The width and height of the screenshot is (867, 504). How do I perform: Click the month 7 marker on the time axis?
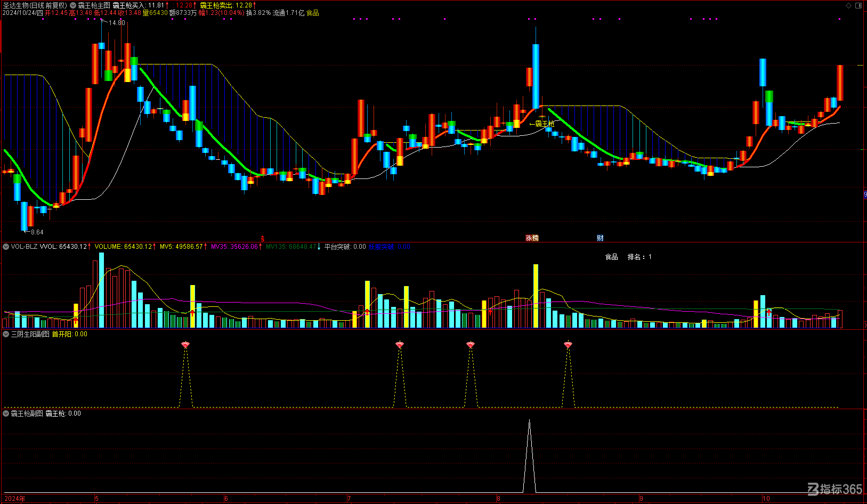click(x=349, y=499)
